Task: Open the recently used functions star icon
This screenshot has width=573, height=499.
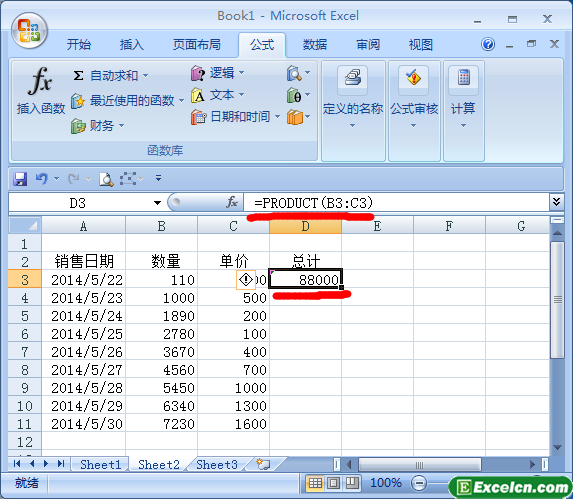Action: pos(77,101)
